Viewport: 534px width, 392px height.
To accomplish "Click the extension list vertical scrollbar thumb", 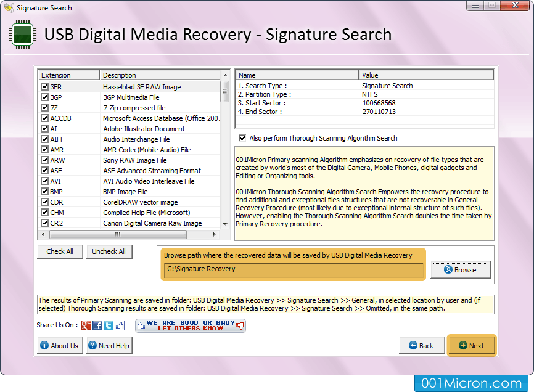I will click(x=225, y=91).
